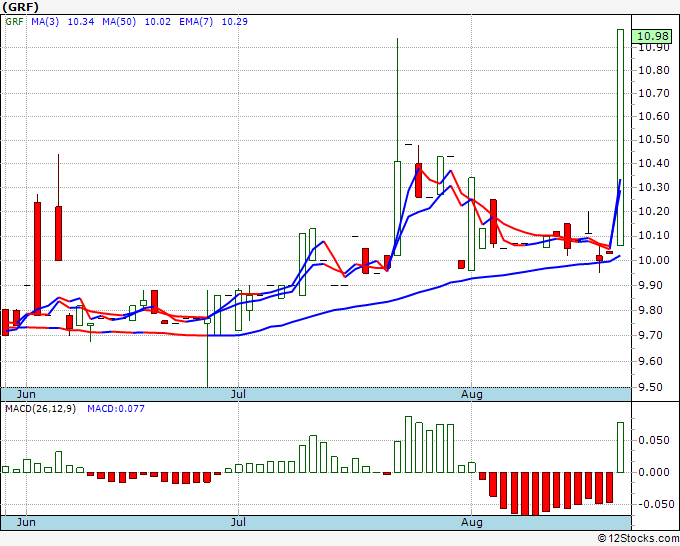Click the 9.60 price axis label
Screen dimensions: 680x546
coord(651,361)
